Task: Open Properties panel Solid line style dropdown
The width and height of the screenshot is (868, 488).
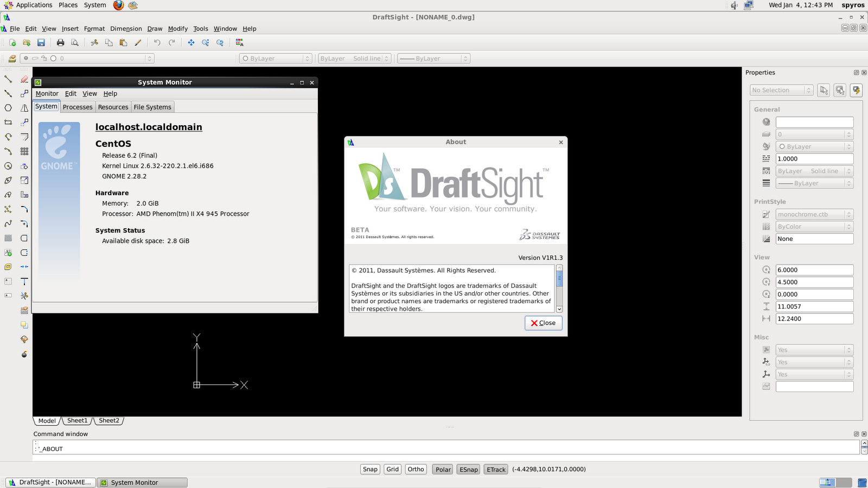Action: (x=814, y=171)
